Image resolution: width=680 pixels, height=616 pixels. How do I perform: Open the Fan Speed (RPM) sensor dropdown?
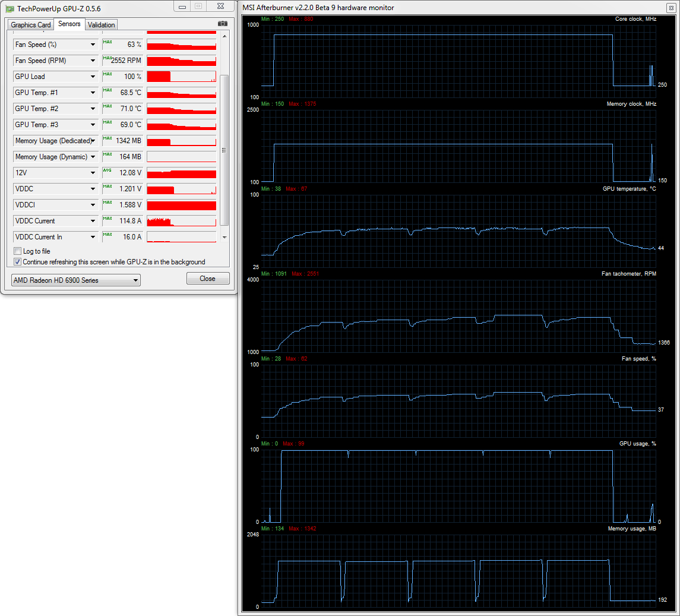pos(93,61)
